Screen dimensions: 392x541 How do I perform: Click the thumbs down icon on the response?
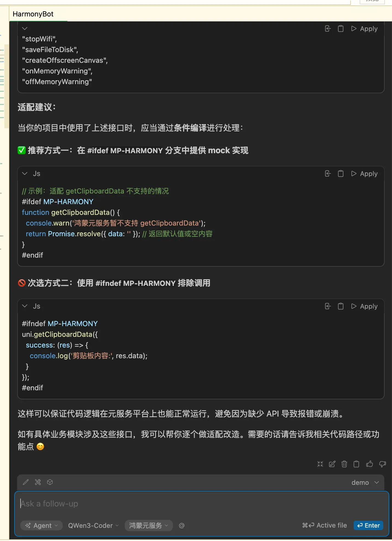[x=382, y=464]
